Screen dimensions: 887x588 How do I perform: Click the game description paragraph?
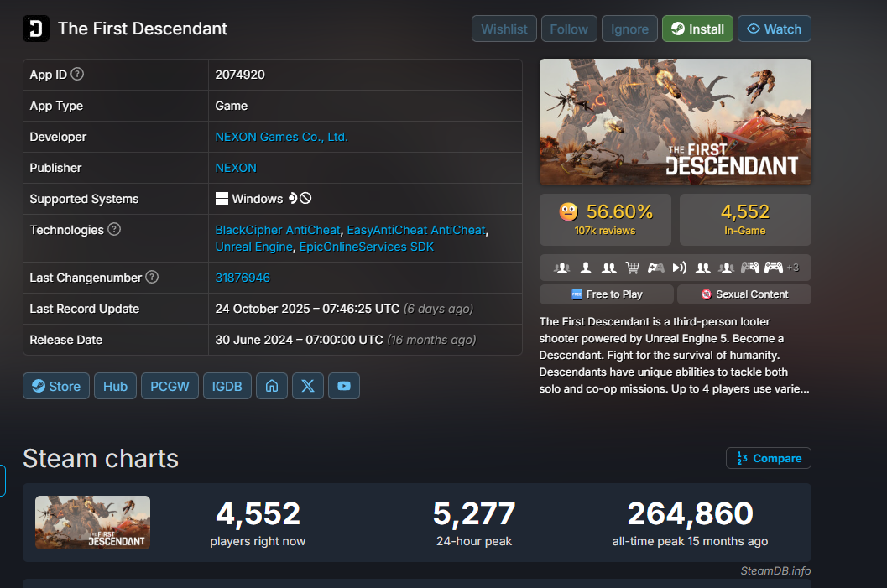[x=675, y=355]
